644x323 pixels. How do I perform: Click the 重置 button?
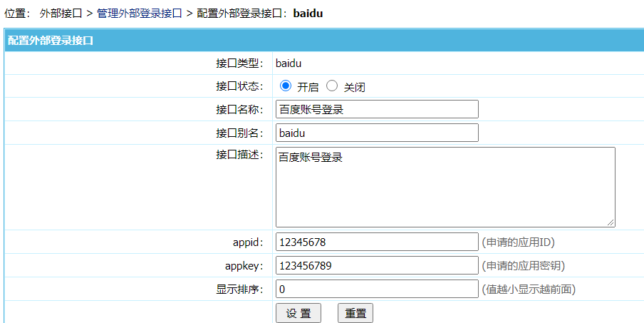355,313
